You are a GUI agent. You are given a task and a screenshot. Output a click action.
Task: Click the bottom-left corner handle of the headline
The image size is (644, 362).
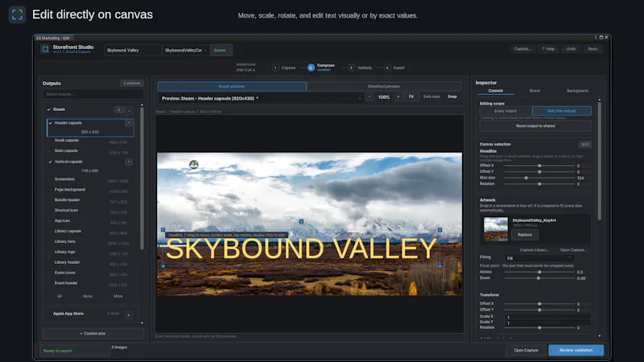pos(163,266)
